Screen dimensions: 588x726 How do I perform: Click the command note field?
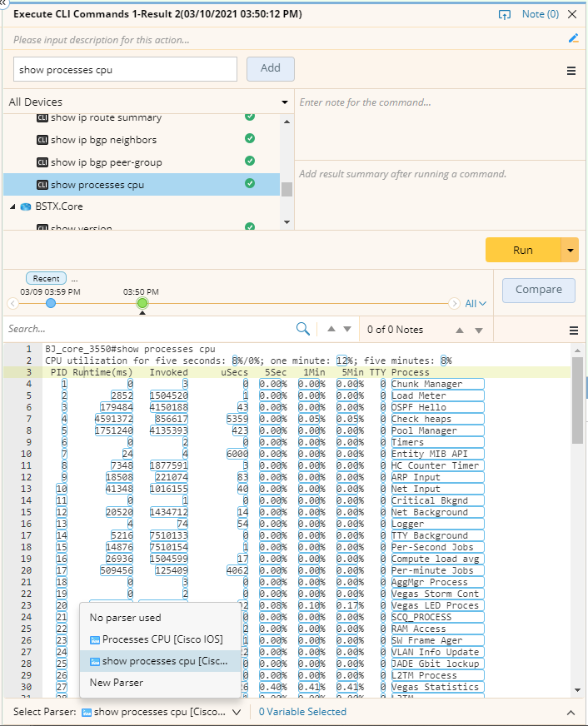click(440, 125)
